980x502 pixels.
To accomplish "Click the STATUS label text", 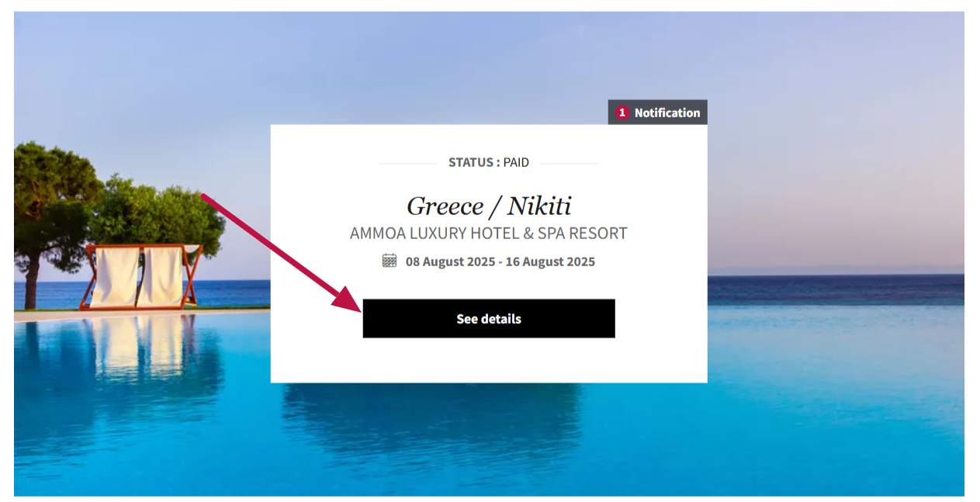I will [474, 162].
